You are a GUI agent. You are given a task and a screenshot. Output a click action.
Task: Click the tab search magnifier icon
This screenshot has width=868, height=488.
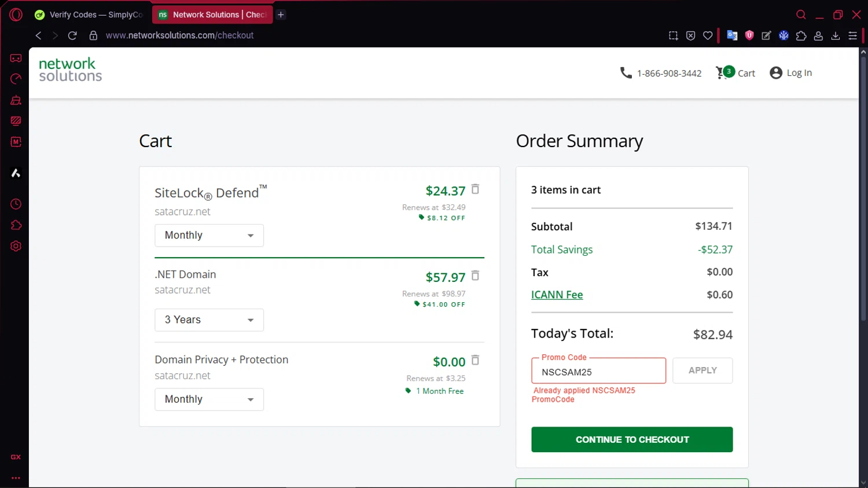coord(801,14)
